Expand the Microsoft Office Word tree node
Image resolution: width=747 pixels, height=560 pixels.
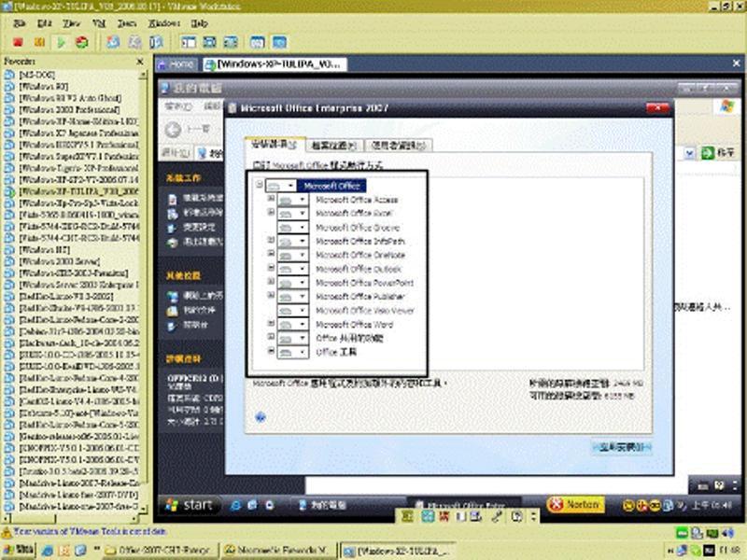coord(271,323)
